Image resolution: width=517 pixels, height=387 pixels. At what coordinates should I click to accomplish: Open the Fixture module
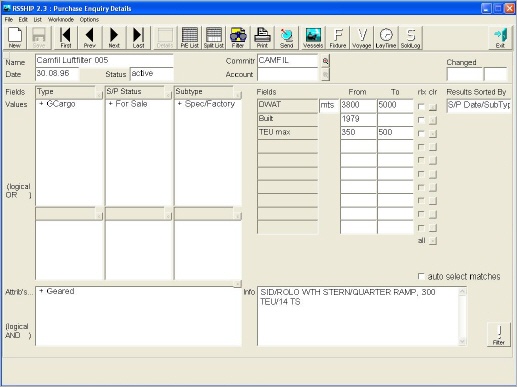tap(338, 38)
